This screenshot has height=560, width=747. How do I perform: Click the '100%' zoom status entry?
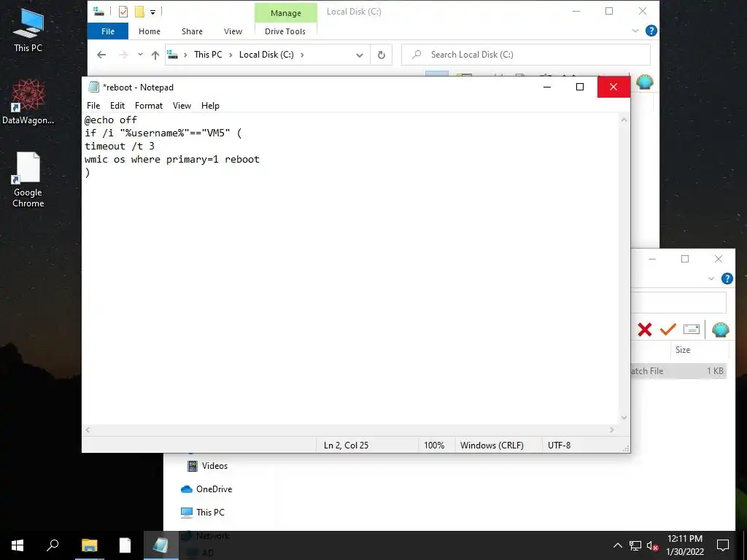434,446
